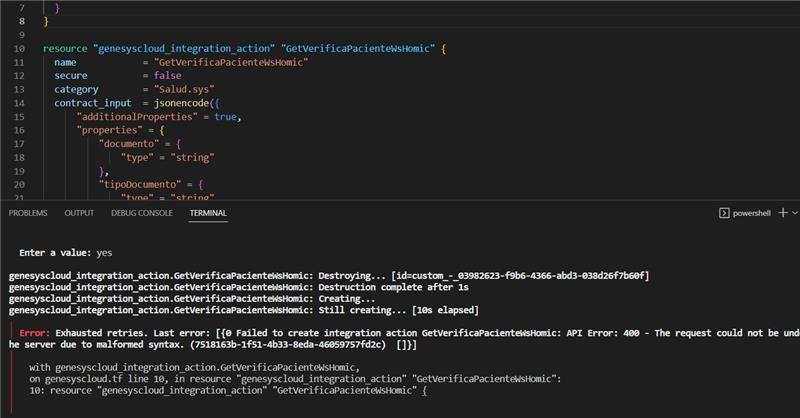This screenshot has width=800, height=418.
Task: Click line number 10 in the gutter
Action: coord(19,48)
